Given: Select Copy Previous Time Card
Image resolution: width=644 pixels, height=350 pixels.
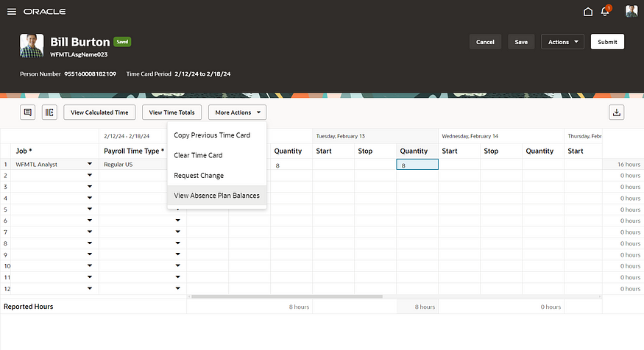Looking at the screenshot, I should [x=212, y=135].
